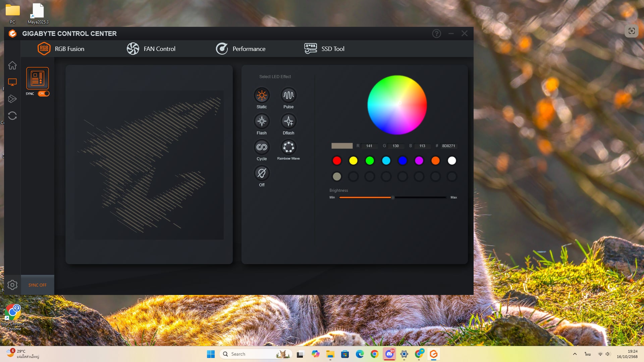
Task: Click the hex color code field
Action: (x=448, y=146)
